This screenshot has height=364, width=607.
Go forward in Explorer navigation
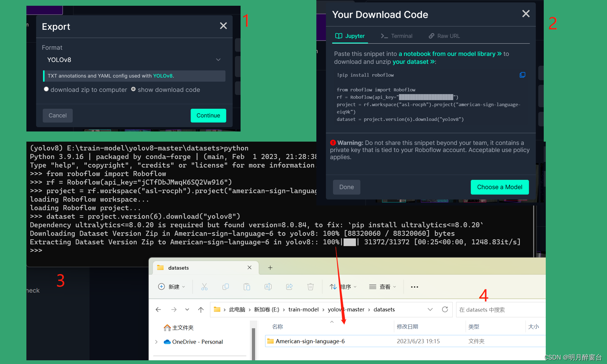click(174, 309)
